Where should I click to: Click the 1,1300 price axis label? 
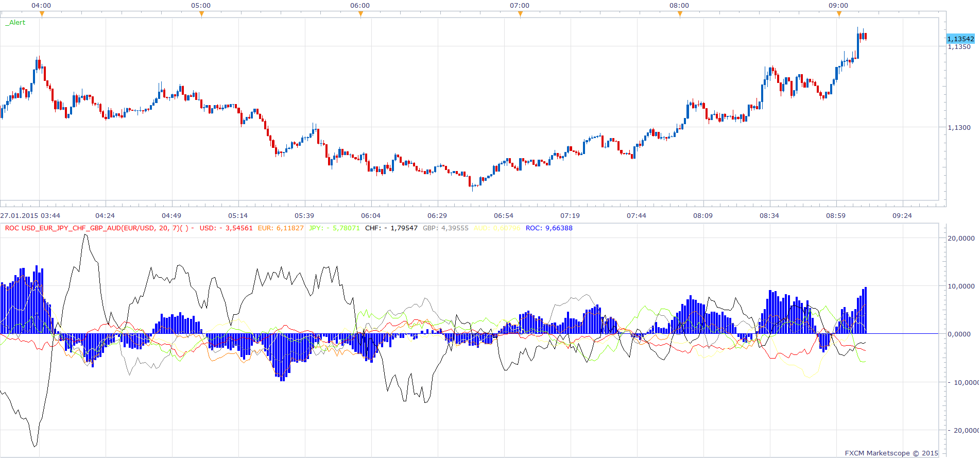coord(959,127)
